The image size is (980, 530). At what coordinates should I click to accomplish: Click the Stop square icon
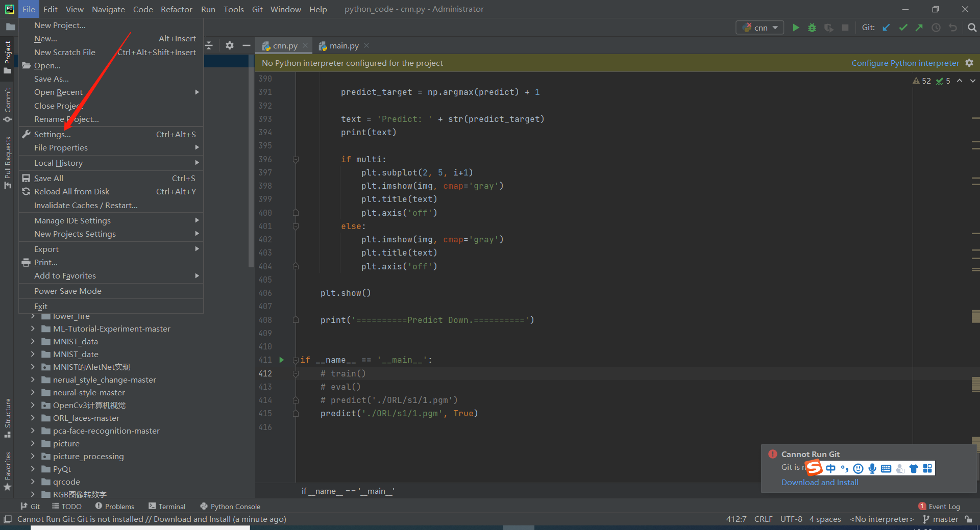845,28
